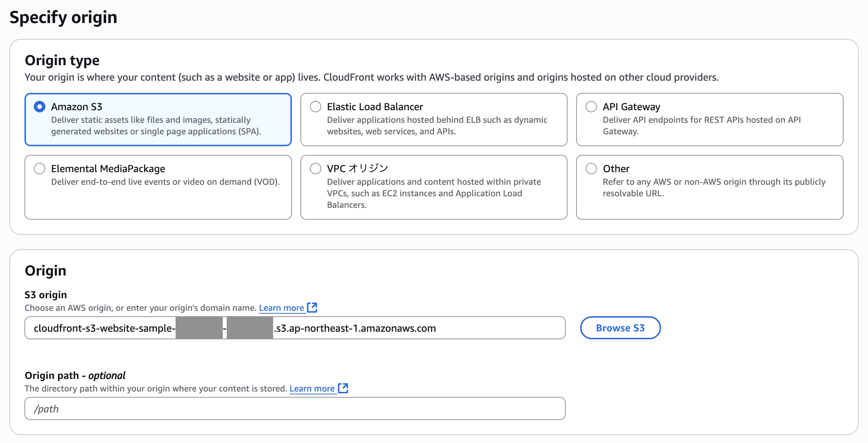Select API Gateway origin type
Viewport: 868px width, 443px height.
(x=591, y=107)
